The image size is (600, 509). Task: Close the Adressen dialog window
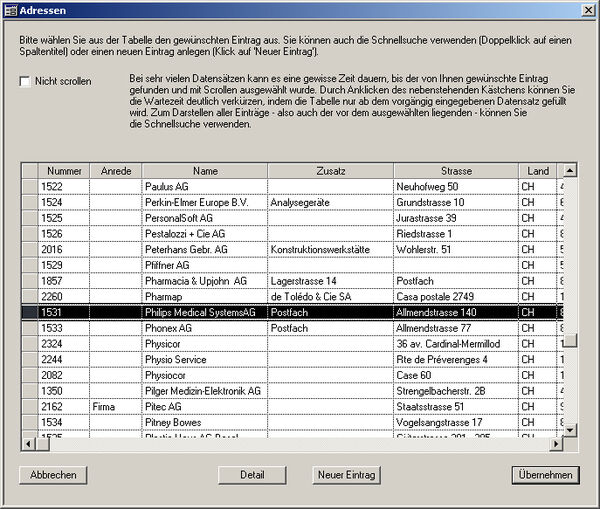[588, 9]
